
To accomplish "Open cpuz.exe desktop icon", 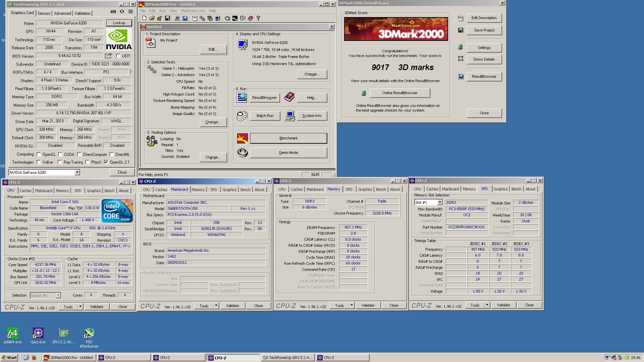I will (38, 336).
